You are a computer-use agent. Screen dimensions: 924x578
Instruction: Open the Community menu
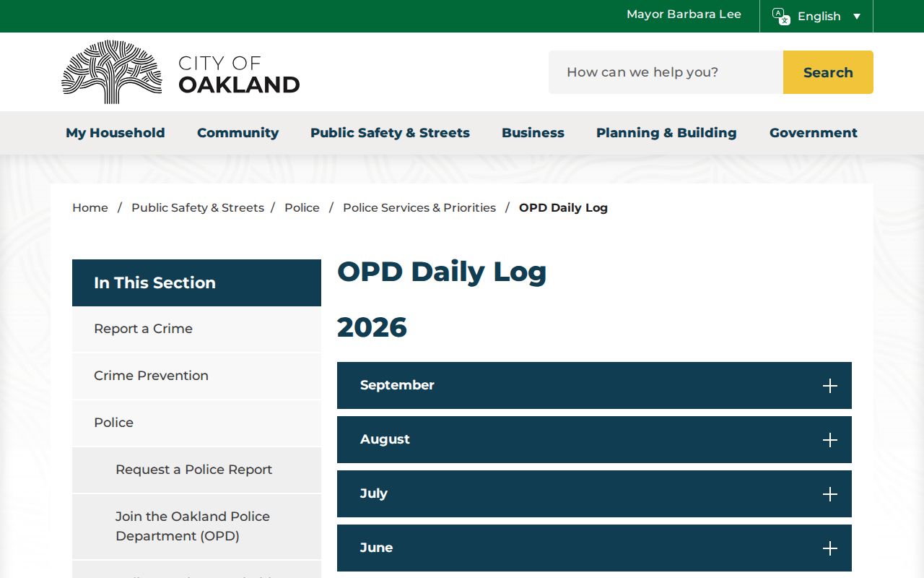[x=237, y=133]
